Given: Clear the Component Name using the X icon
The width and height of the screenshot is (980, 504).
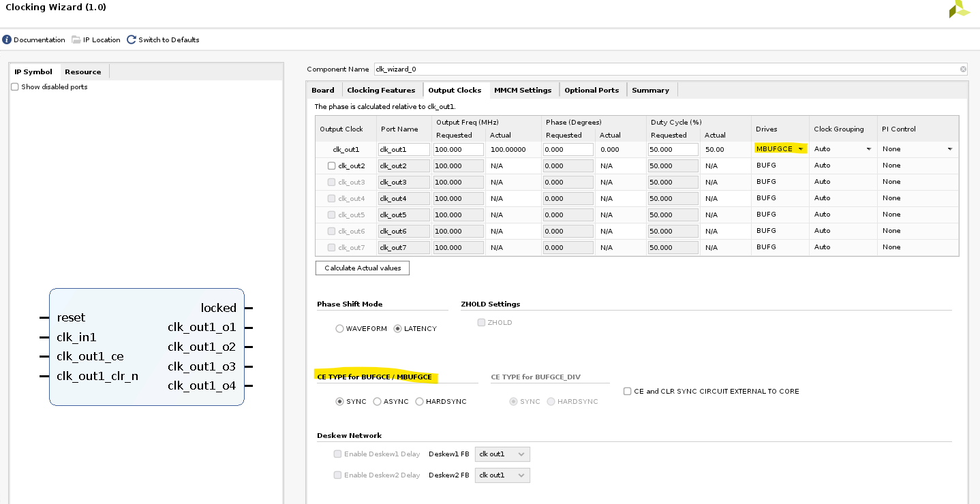Looking at the screenshot, I should [962, 69].
